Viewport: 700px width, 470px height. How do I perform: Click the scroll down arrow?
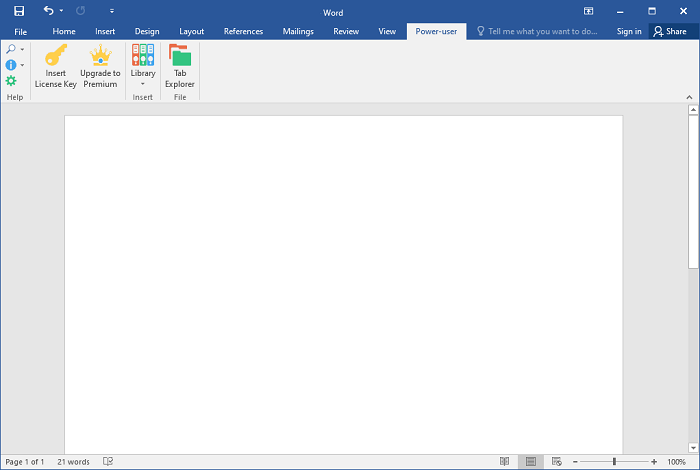tap(693, 448)
